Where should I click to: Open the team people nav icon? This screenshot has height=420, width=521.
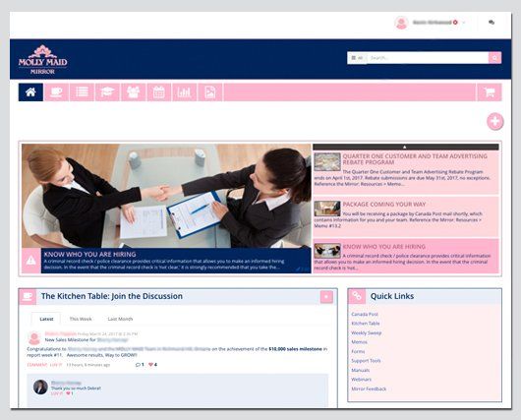coord(134,92)
